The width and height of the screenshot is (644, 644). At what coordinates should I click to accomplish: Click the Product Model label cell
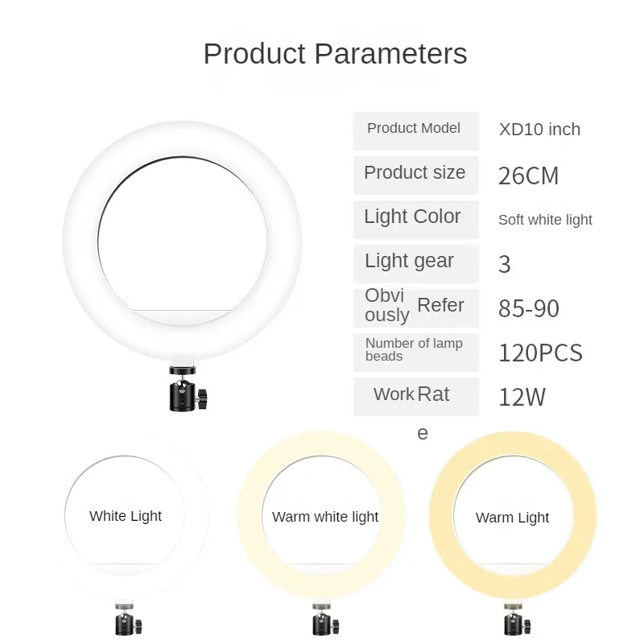click(x=416, y=131)
